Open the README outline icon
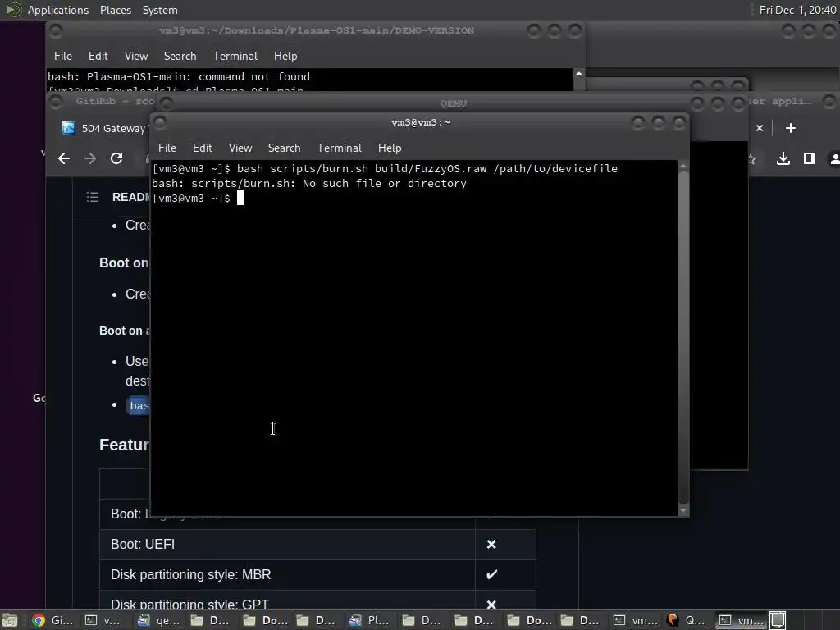 click(x=93, y=197)
